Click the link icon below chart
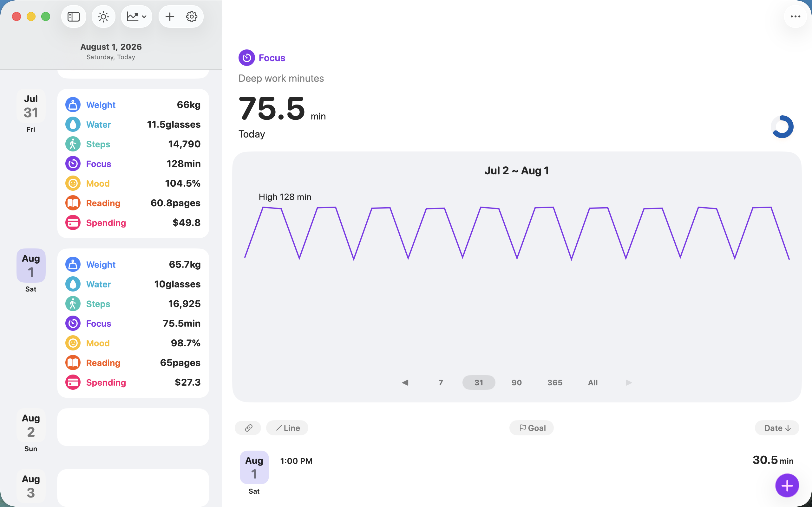 click(x=248, y=428)
